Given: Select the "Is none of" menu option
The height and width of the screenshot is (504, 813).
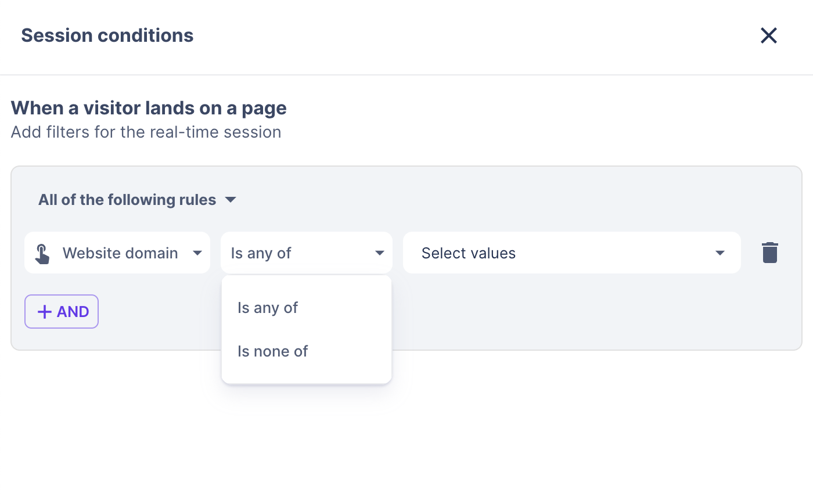Looking at the screenshot, I should (x=272, y=351).
